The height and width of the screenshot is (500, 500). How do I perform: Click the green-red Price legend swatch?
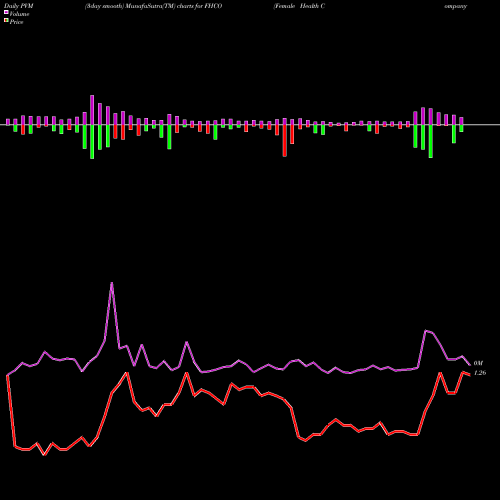point(6,20)
